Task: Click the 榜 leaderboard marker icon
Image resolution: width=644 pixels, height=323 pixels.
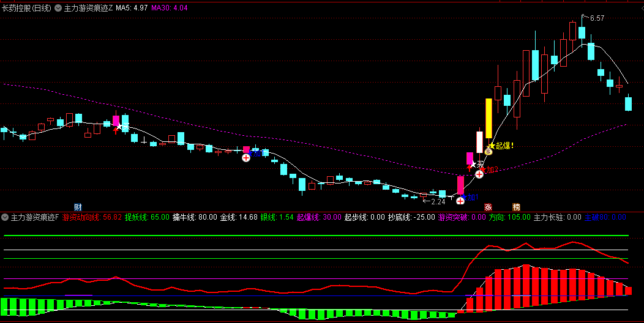Action: point(516,207)
